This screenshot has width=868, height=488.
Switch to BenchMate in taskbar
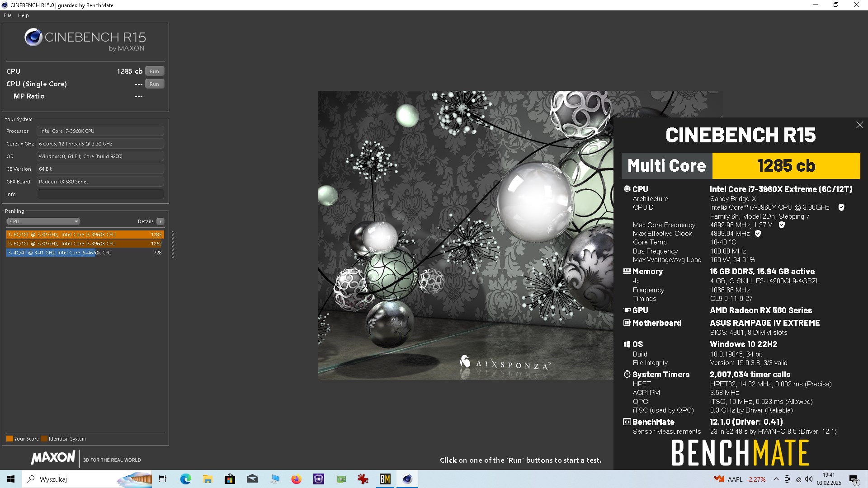tap(385, 479)
